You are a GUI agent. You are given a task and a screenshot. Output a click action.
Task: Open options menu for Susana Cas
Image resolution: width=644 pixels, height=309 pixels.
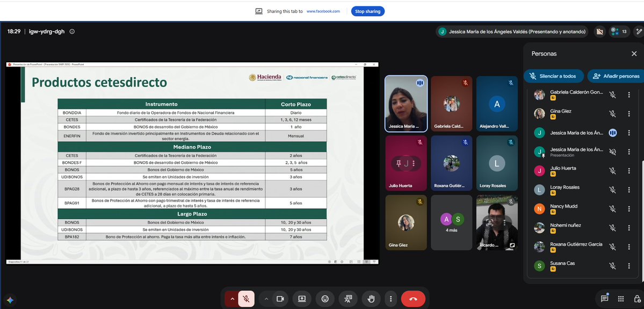(629, 266)
